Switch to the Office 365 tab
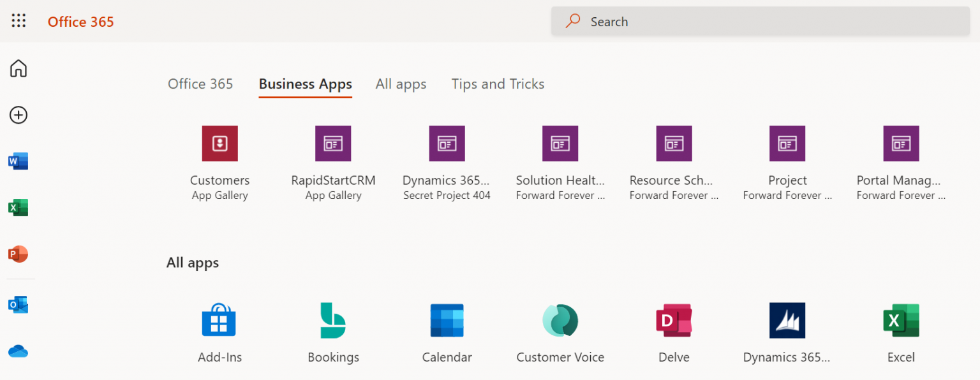 [200, 84]
